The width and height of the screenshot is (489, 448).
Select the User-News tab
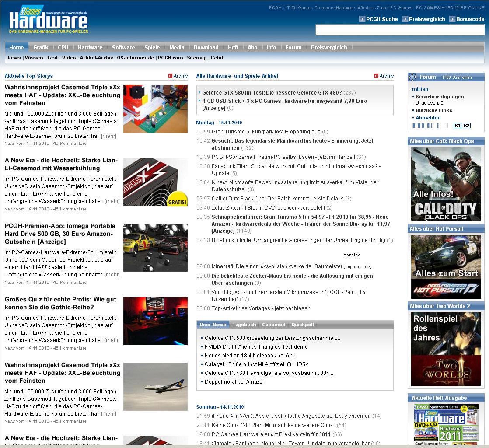pyautogui.click(x=213, y=325)
